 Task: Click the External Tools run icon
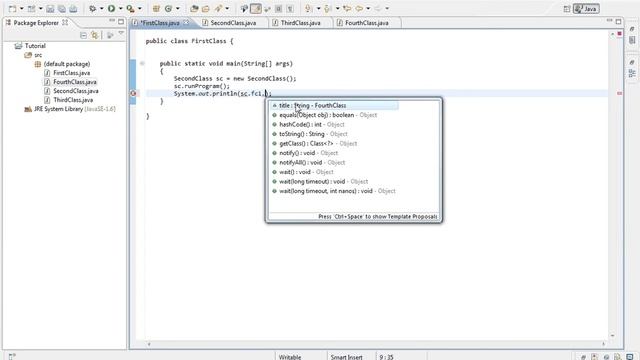pyautogui.click(x=131, y=9)
